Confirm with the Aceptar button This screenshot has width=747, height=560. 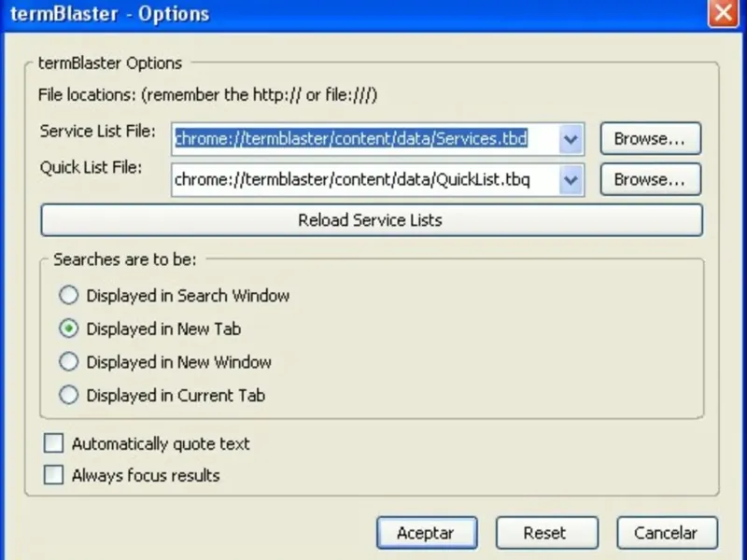pyautogui.click(x=427, y=533)
